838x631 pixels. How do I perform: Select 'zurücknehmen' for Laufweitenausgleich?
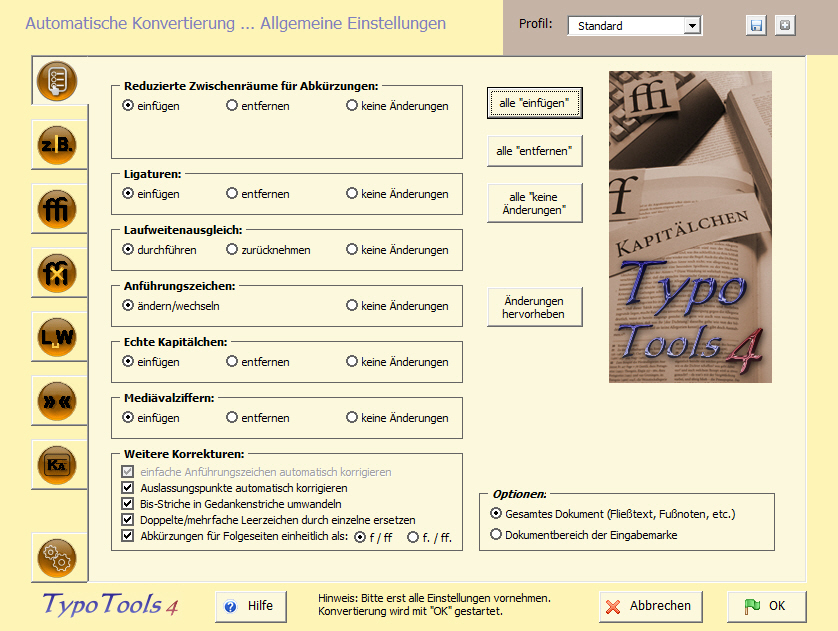268,250
